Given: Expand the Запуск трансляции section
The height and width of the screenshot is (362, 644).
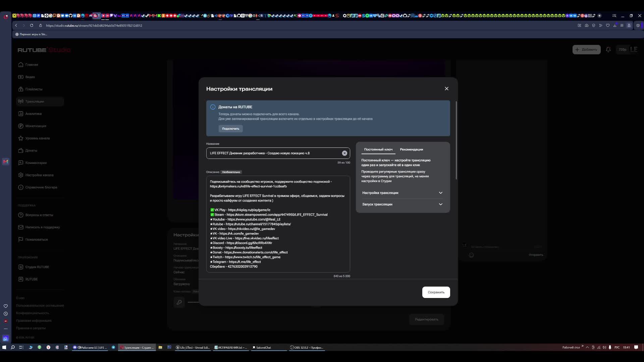Looking at the screenshot, I should [x=402, y=204].
